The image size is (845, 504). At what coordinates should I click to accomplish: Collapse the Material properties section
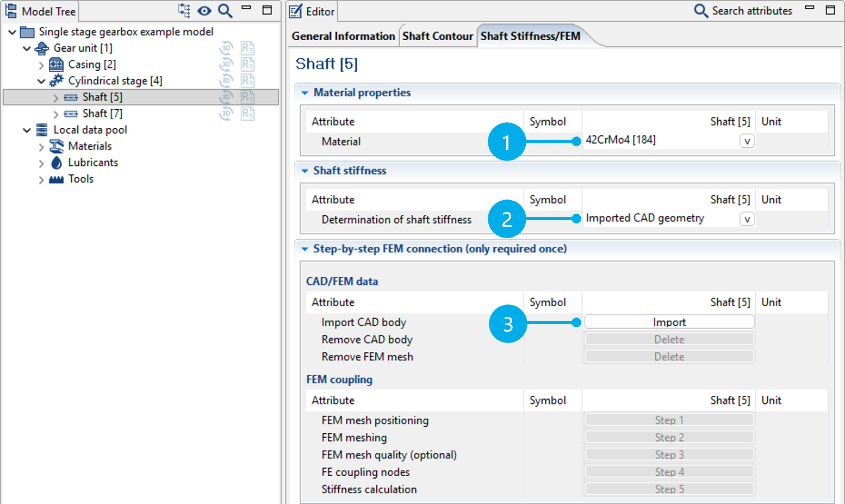point(305,93)
